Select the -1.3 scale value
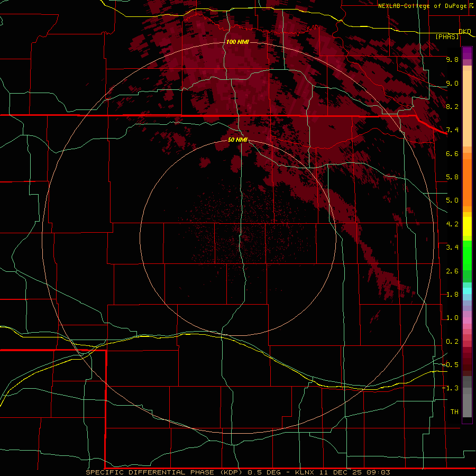This screenshot has width=476, height=476. pos(451,388)
